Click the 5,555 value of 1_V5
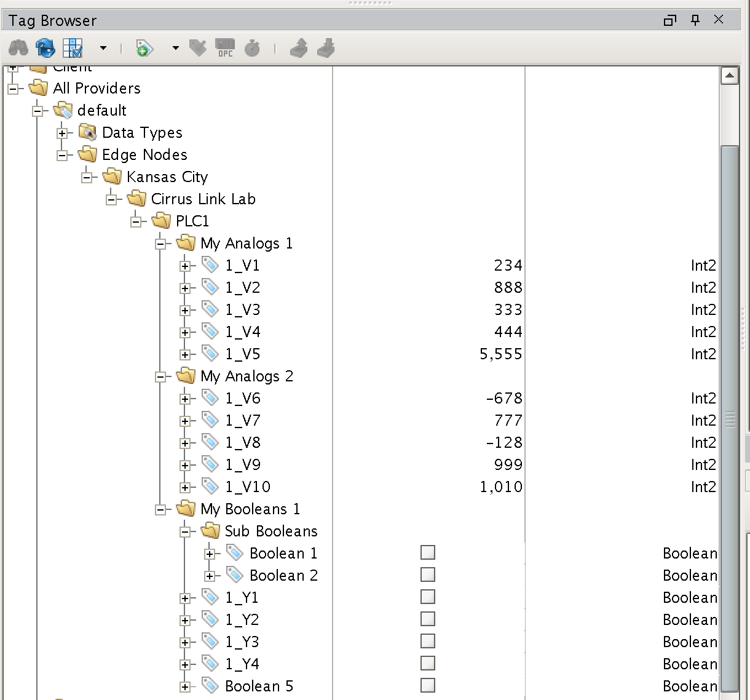 pyautogui.click(x=501, y=354)
